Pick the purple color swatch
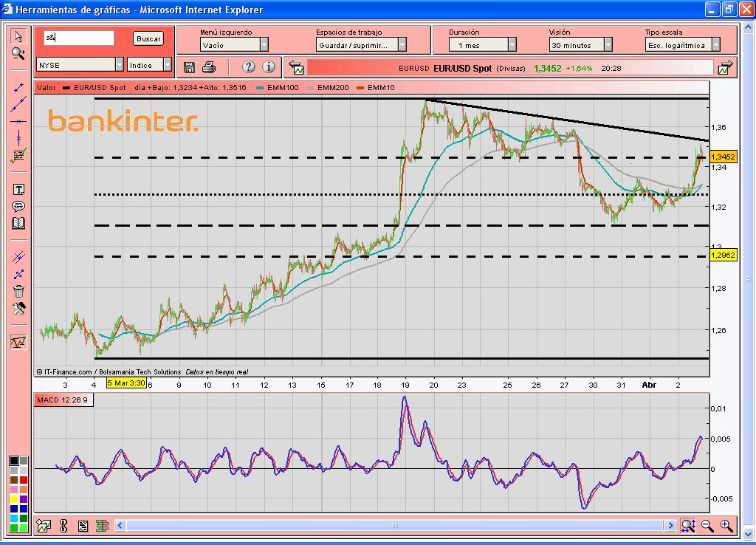756x545 pixels. coord(24,499)
